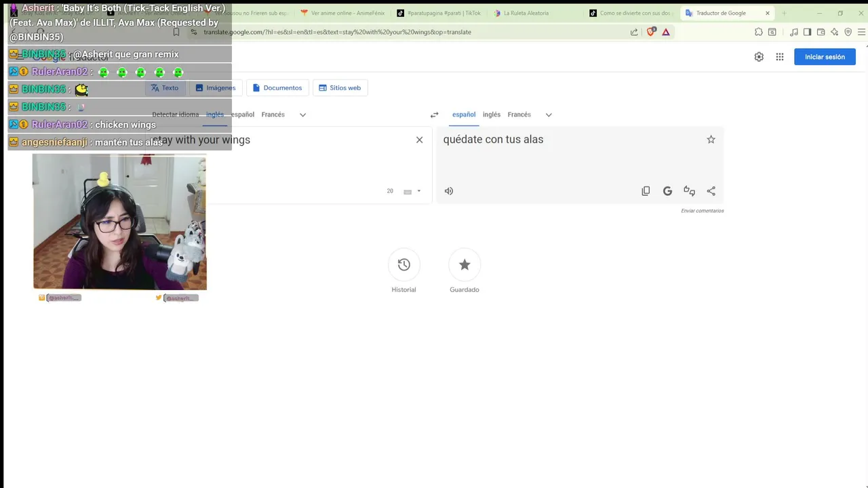Image resolution: width=868 pixels, height=488 pixels.
Task: Open the browser extensions puzzle icon
Action: [x=758, y=32]
